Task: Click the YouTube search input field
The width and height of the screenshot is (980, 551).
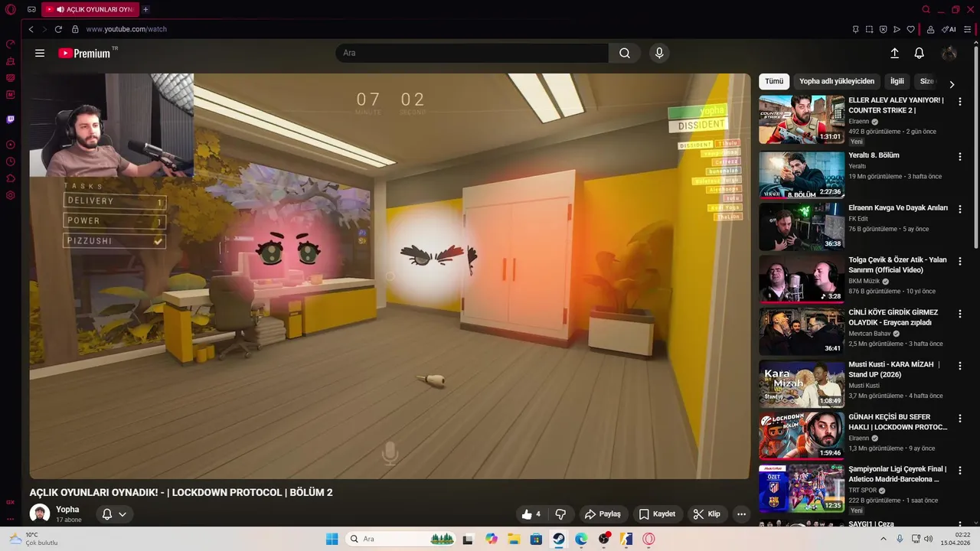Action: tap(472, 53)
